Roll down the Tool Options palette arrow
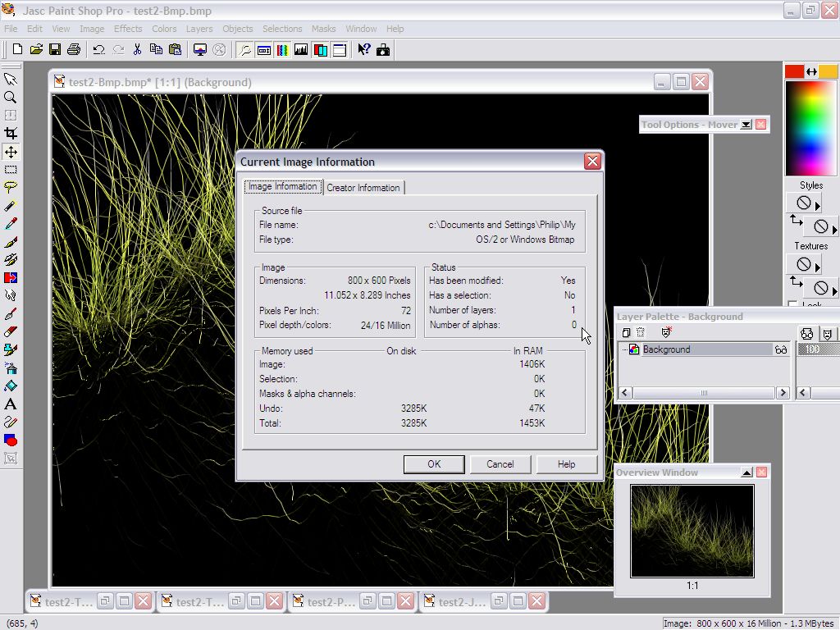840x630 pixels. (746, 125)
